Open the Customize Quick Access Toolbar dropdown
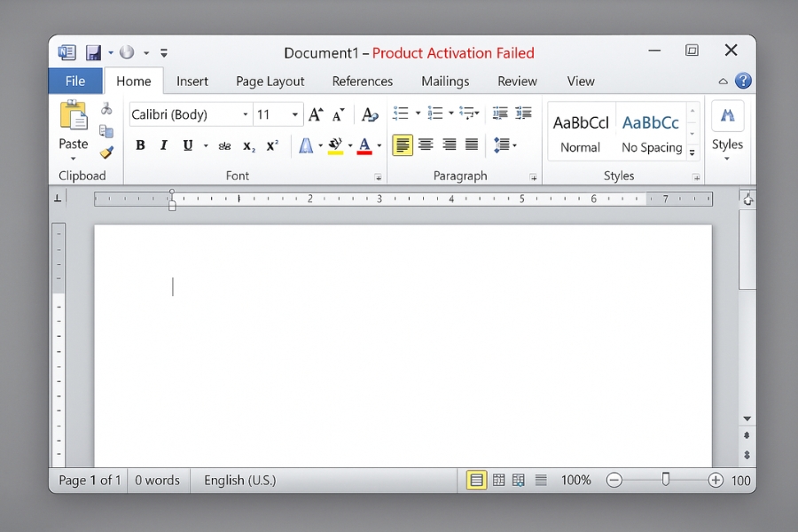Viewport: 798px width, 532px height. coord(164,52)
